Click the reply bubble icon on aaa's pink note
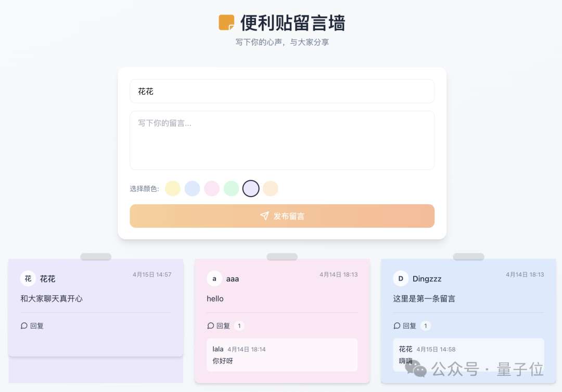This screenshot has width=562, height=392. click(210, 325)
